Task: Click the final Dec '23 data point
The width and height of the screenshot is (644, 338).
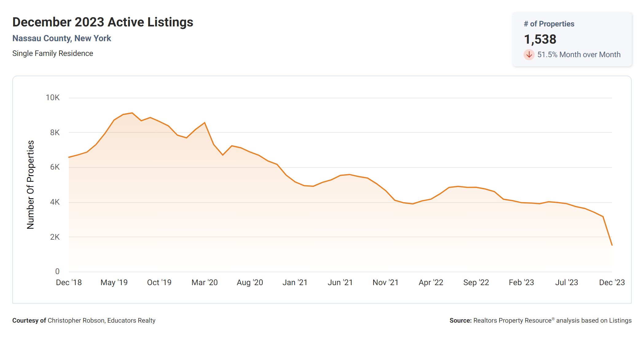Action: point(612,245)
